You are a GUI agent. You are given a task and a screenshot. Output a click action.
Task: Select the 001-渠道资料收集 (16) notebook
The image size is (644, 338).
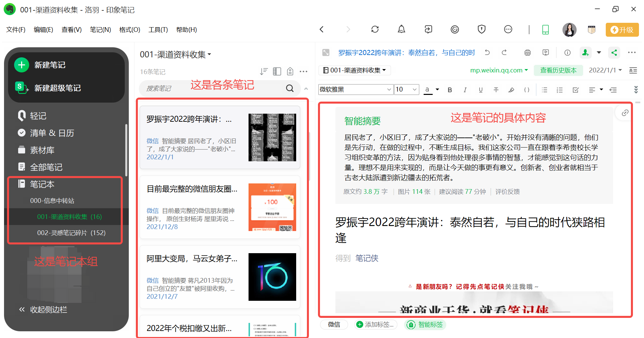(69, 217)
